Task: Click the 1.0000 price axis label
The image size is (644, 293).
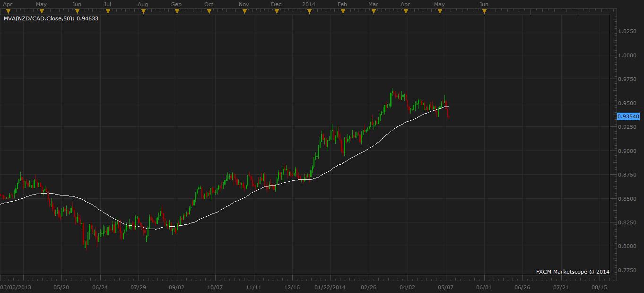Action: pos(627,55)
